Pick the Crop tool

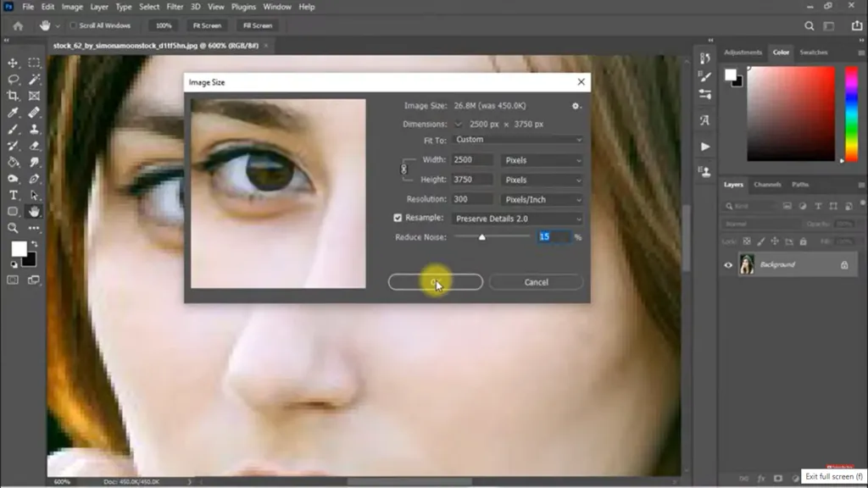tap(14, 96)
